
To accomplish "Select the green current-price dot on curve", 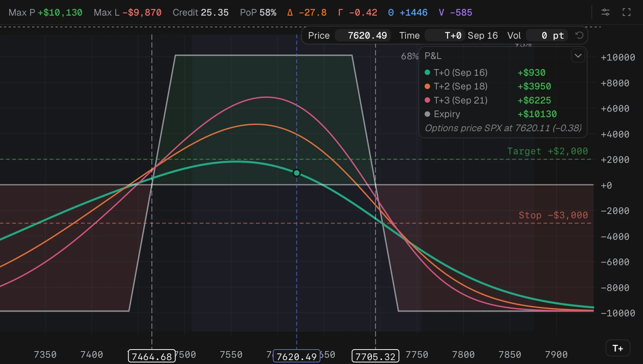I will click(296, 173).
